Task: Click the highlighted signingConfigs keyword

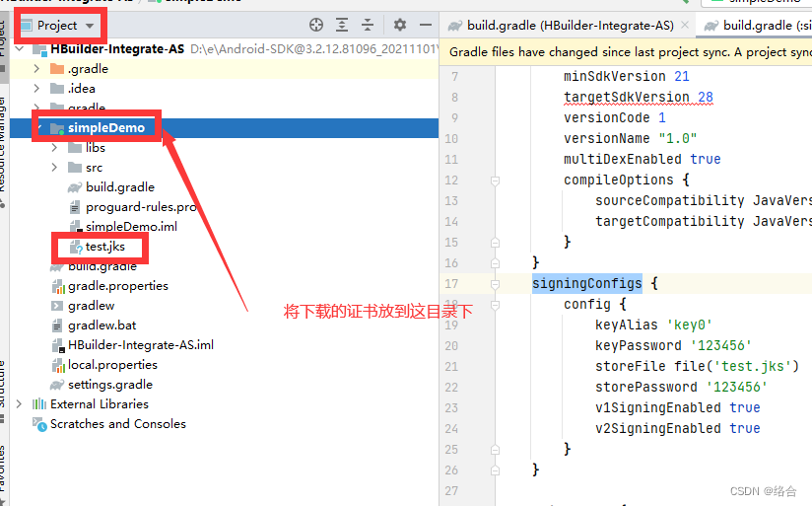Action: 586,284
